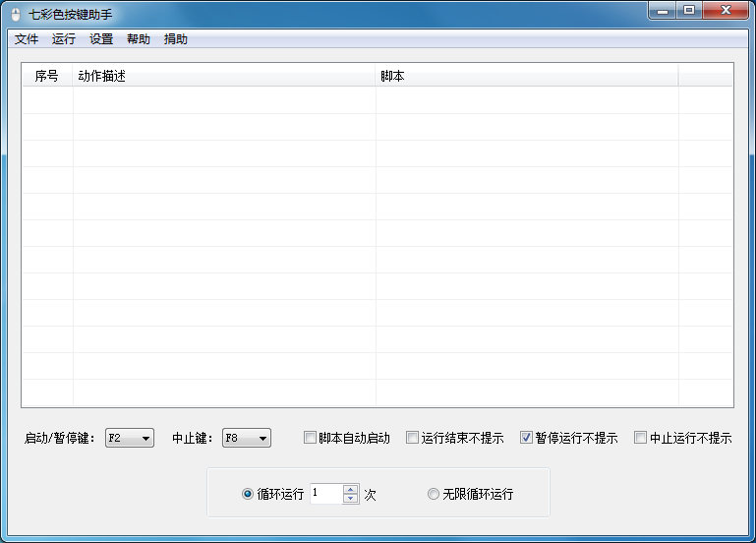
Task: Open the 捐助 menu
Action: click(x=176, y=39)
